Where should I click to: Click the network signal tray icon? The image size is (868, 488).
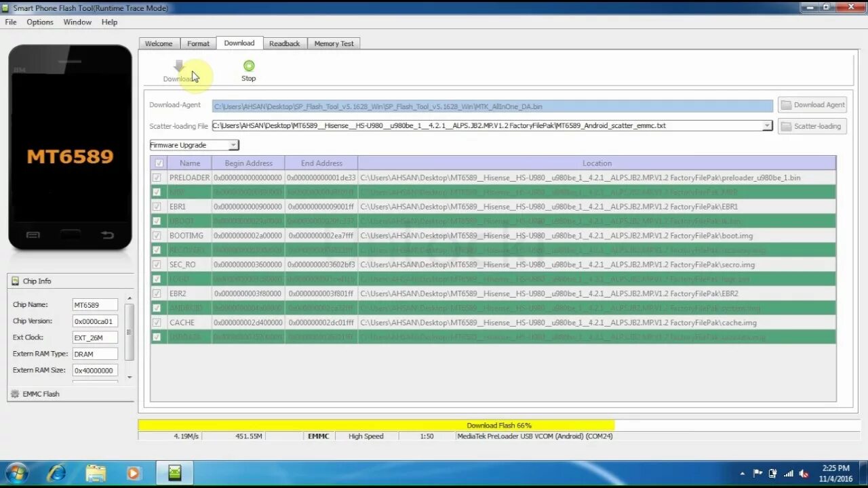tap(789, 473)
